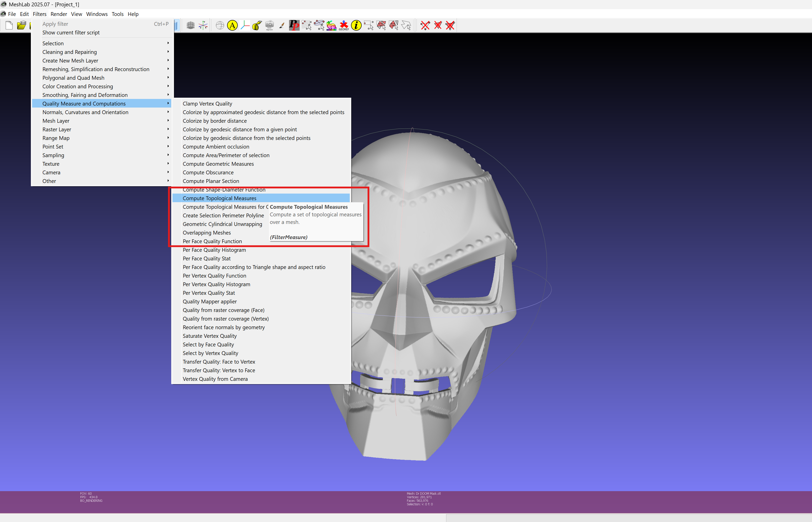The image size is (812, 522).
Task: Select the yellow Align tool icon
Action: coord(232,25)
